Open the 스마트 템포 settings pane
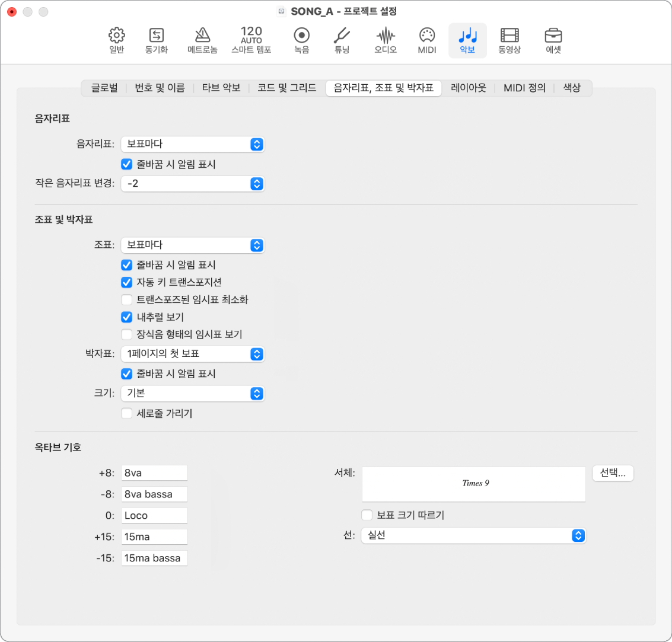The image size is (672, 642). click(x=251, y=41)
